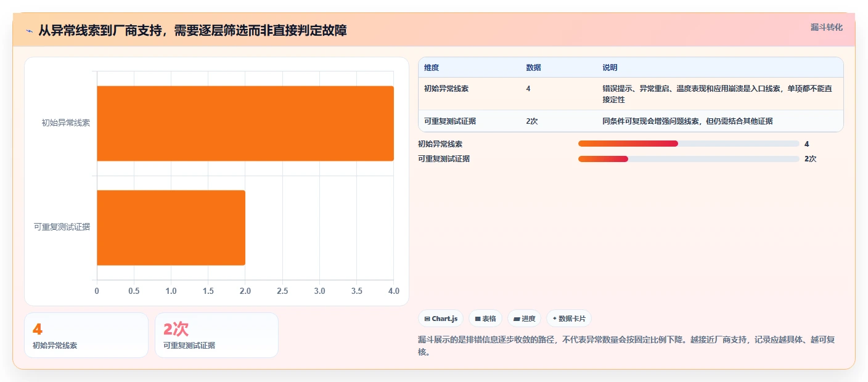Select table cell 初始异常线索 in 维度 column
868x382 pixels.
[446, 89]
